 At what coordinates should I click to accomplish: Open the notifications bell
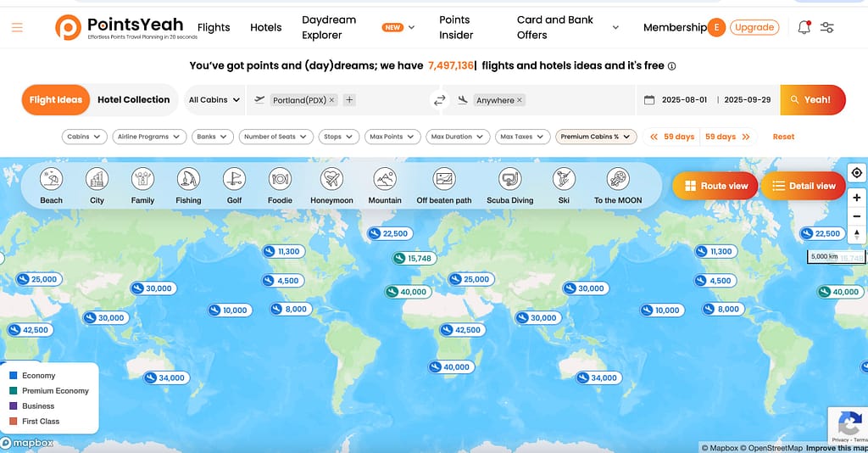click(804, 27)
